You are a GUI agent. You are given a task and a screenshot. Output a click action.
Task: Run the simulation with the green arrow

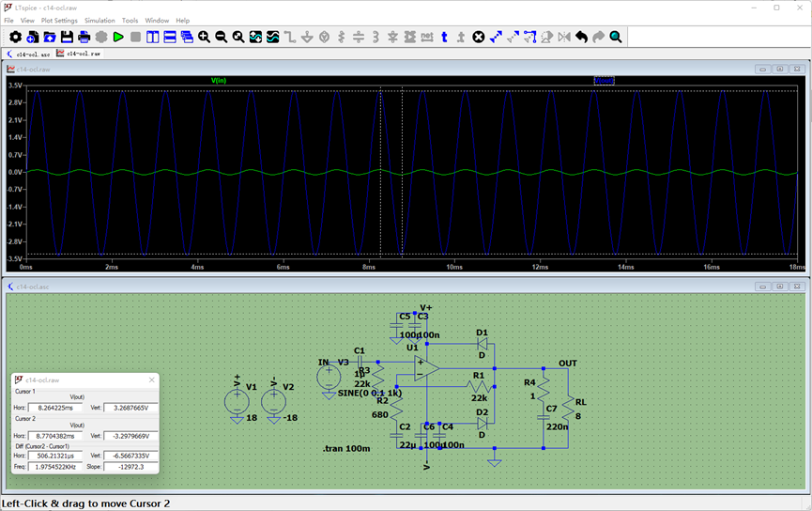118,37
